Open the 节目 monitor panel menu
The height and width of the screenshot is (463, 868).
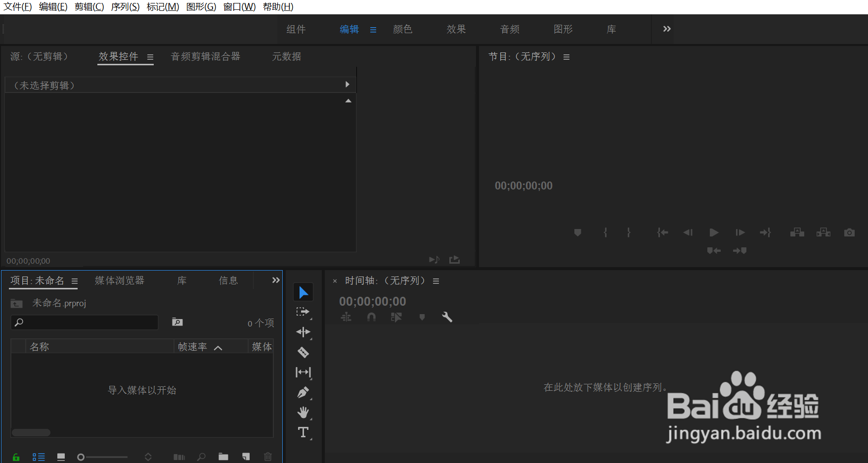point(566,57)
